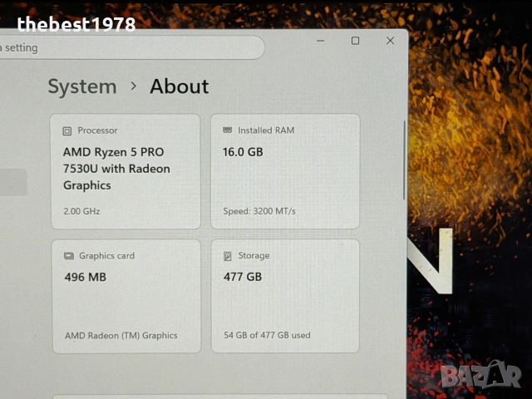Click the highlighted sidebar item at left edge

(x=13, y=182)
